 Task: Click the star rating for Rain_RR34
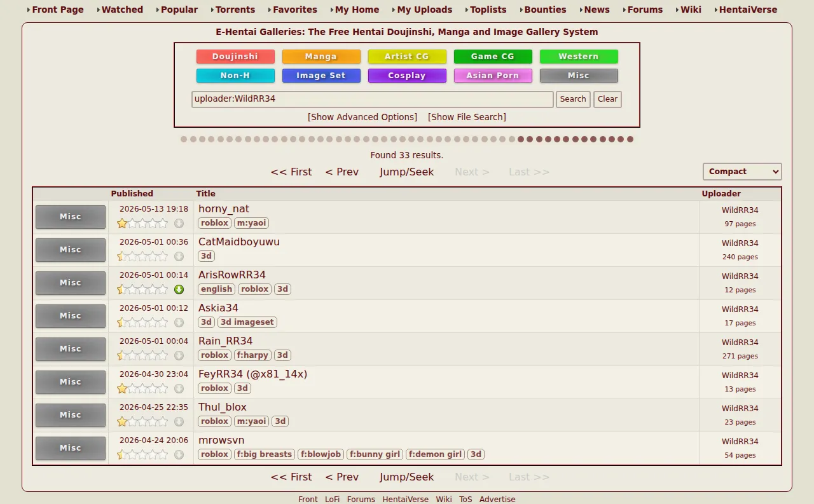(142, 355)
